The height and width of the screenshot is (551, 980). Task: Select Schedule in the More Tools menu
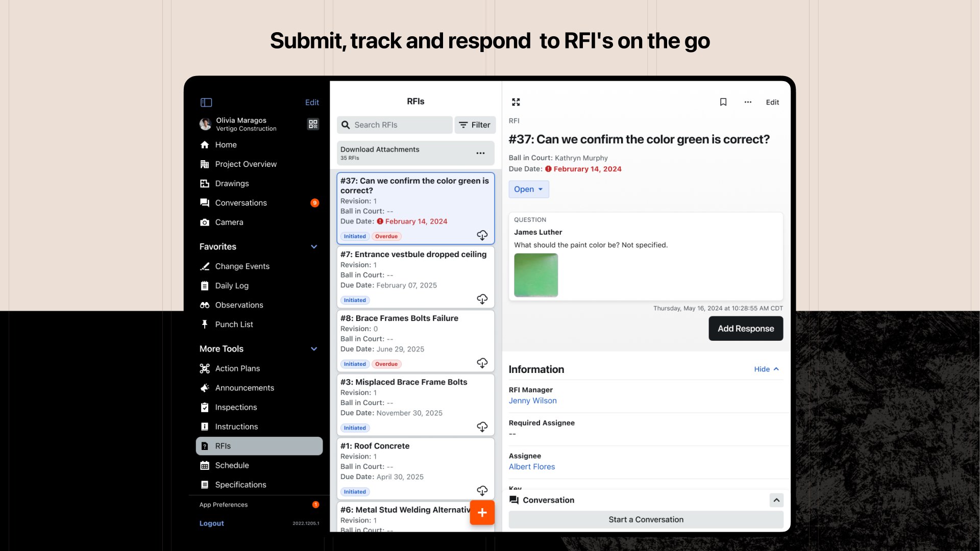pyautogui.click(x=232, y=465)
